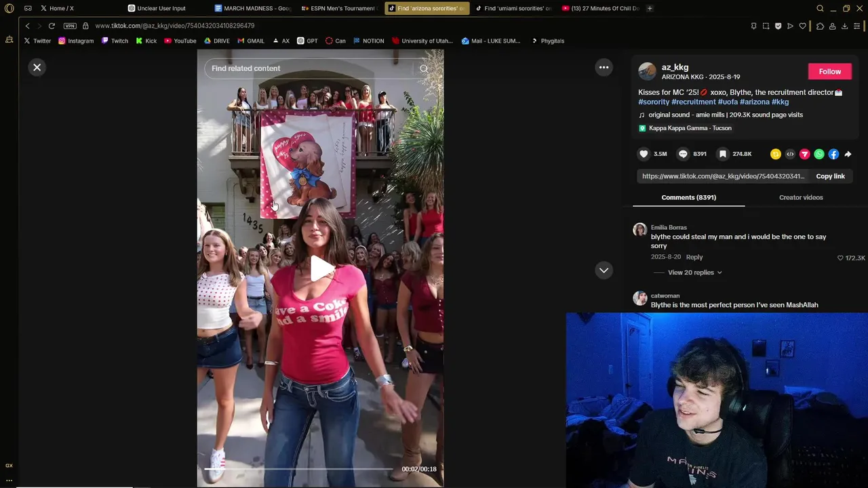The width and height of the screenshot is (868, 488).
Task: Go to the next video with down arrow
Action: pyautogui.click(x=604, y=270)
